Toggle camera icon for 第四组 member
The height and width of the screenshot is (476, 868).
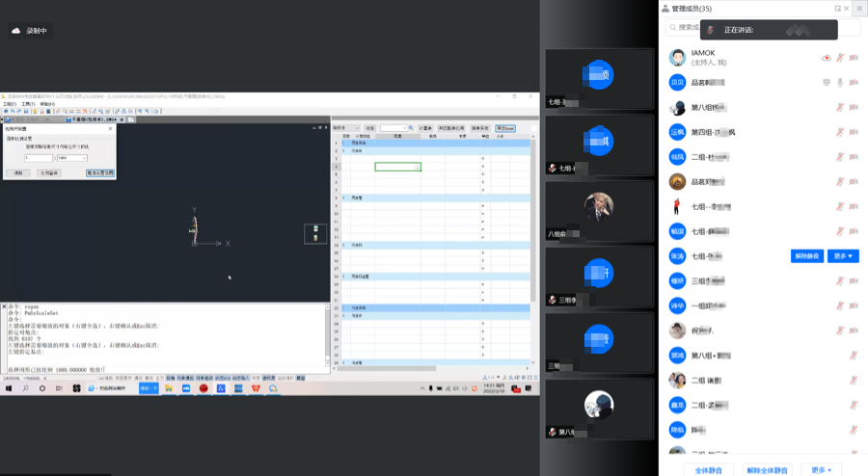(x=854, y=132)
